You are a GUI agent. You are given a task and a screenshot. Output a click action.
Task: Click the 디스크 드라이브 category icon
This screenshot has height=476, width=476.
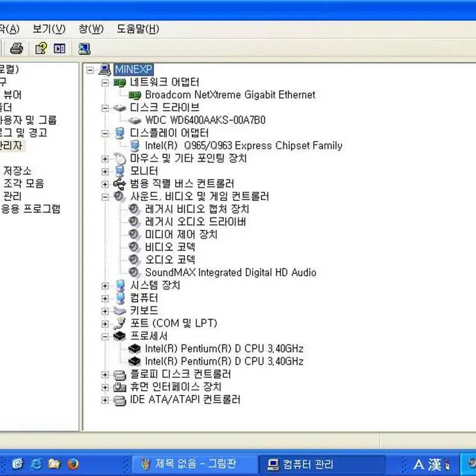(119, 108)
